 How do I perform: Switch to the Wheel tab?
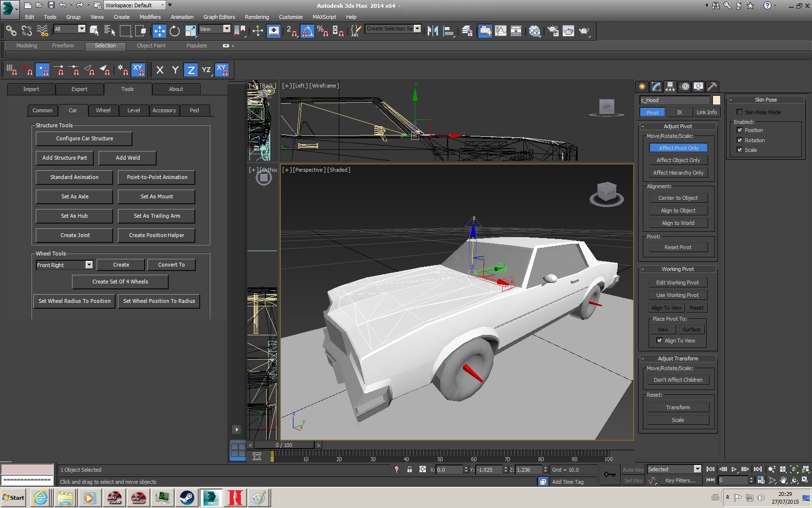click(103, 110)
